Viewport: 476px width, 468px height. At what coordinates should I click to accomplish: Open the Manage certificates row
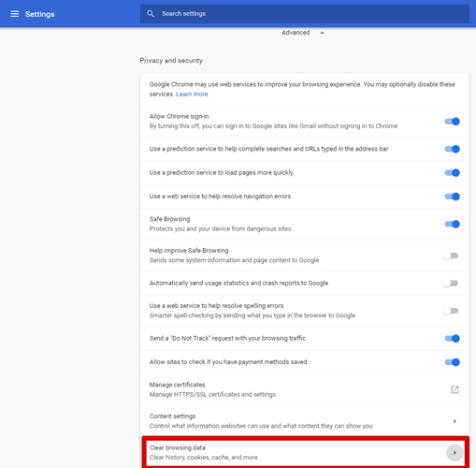305,389
